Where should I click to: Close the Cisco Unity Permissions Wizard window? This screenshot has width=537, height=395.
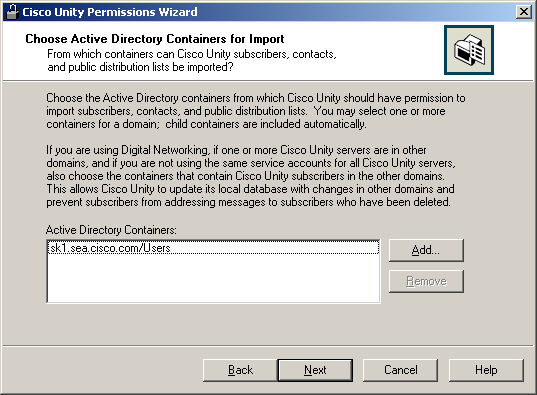click(524, 12)
